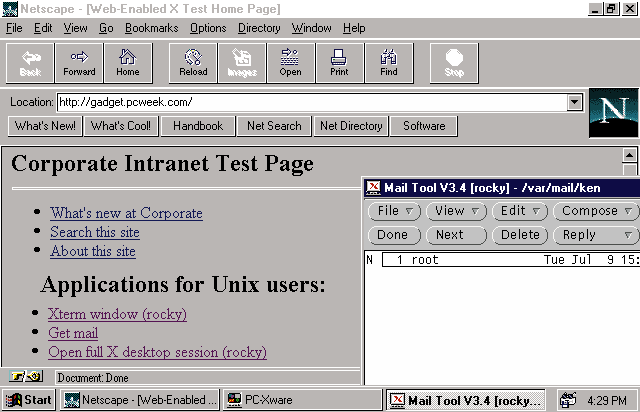Click the page scrollbar up arrow
The height and width of the screenshot is (412, 640).
click(629, 155)
